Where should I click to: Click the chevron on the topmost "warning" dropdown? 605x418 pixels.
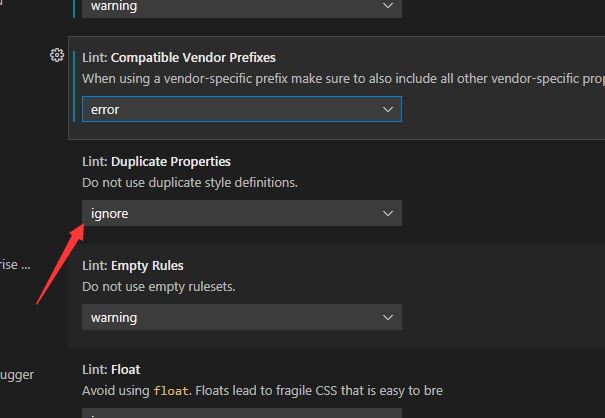388,6
